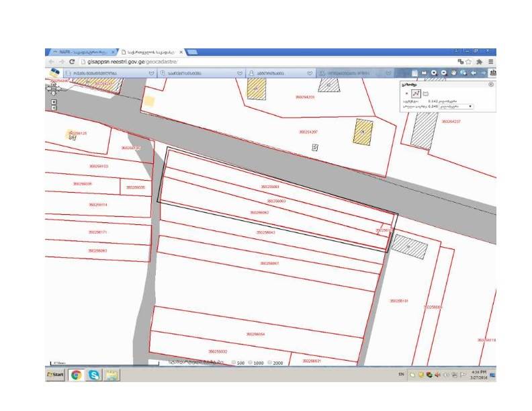Expand the second search panel chevron
The height and width of the screenshot is (411, 532).
[x=240, y=73]
